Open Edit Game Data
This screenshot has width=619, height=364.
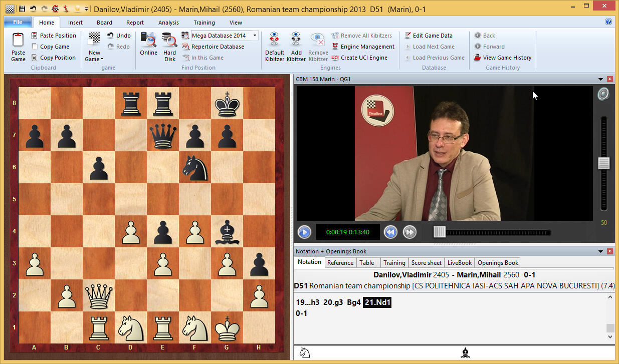pyautogui.click(x=428, y=36)
